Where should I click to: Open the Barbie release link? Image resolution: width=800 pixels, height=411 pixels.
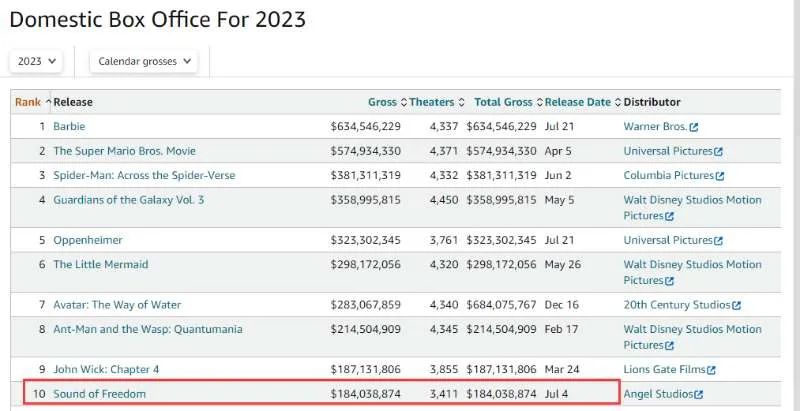69,127
